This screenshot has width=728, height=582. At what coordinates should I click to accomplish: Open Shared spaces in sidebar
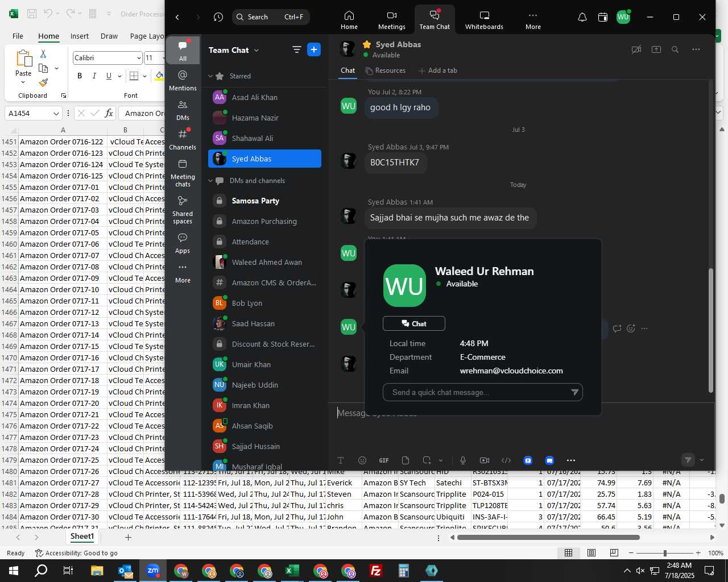point(183,209)
